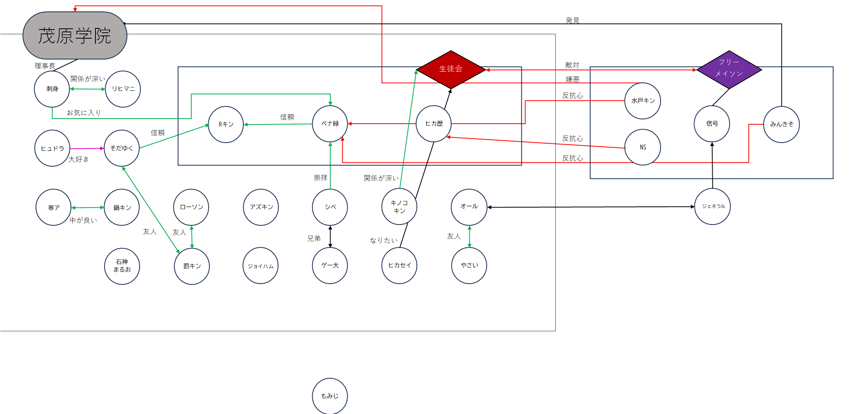Select the Rキン node
Screen dimensions: 868x414
(x=226, y=124)
